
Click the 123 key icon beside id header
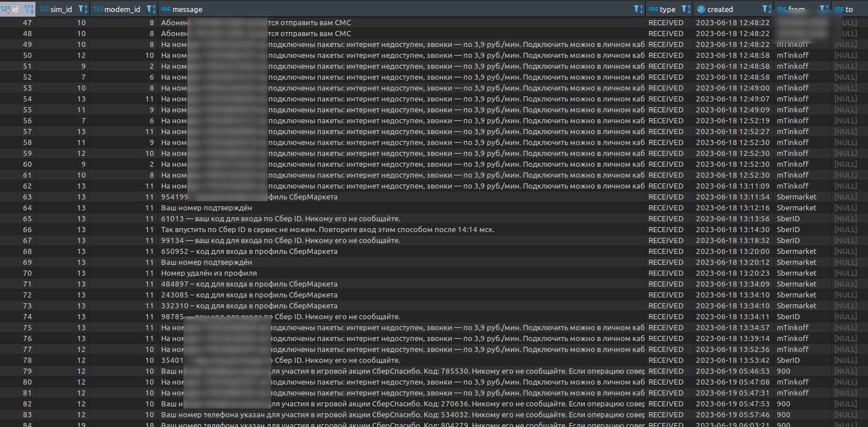6,9
